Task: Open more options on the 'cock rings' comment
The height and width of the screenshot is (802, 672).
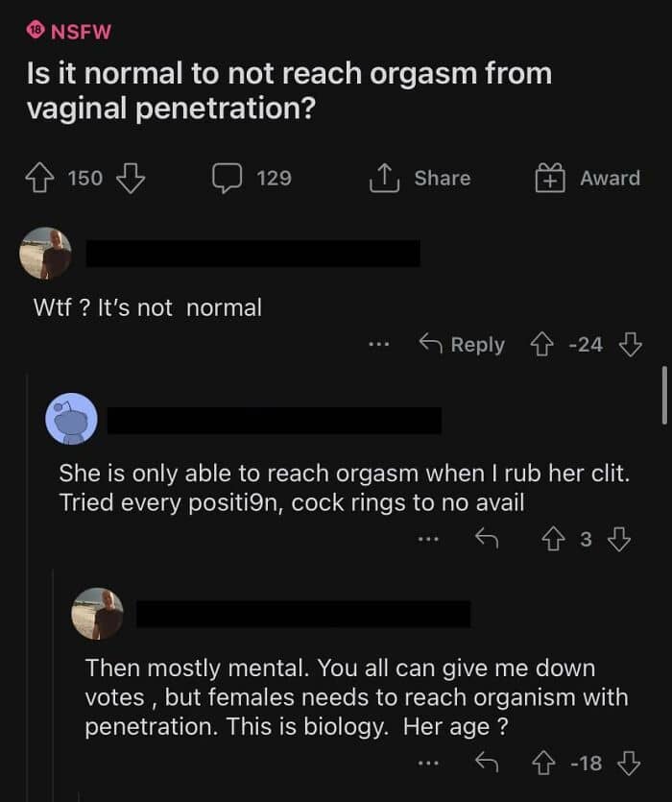Action: pyautogui.click(x=427, y=540)
